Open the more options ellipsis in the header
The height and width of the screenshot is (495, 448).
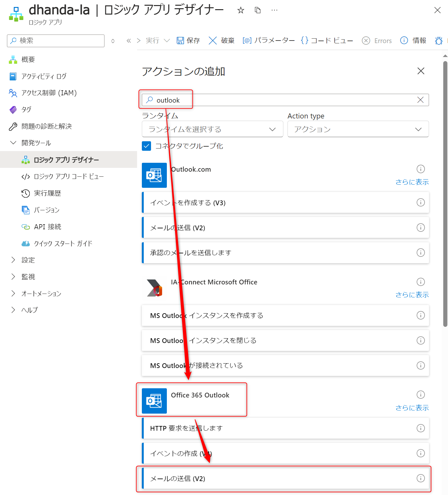coord(274,10)
